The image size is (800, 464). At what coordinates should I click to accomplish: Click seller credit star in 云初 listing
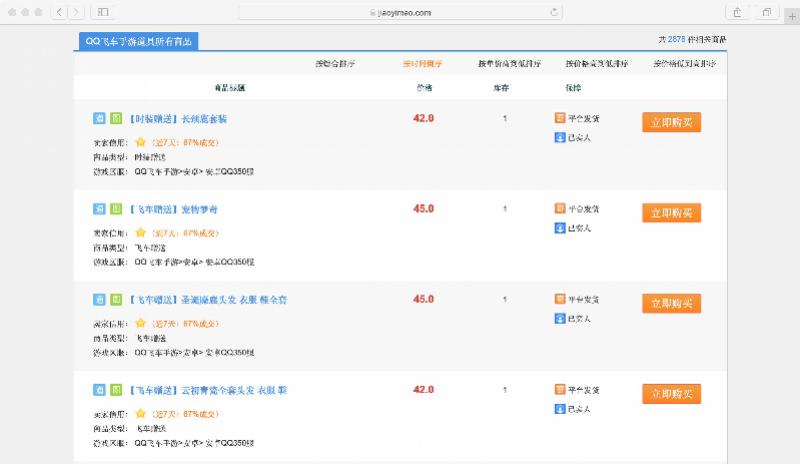tap(141, 413)
